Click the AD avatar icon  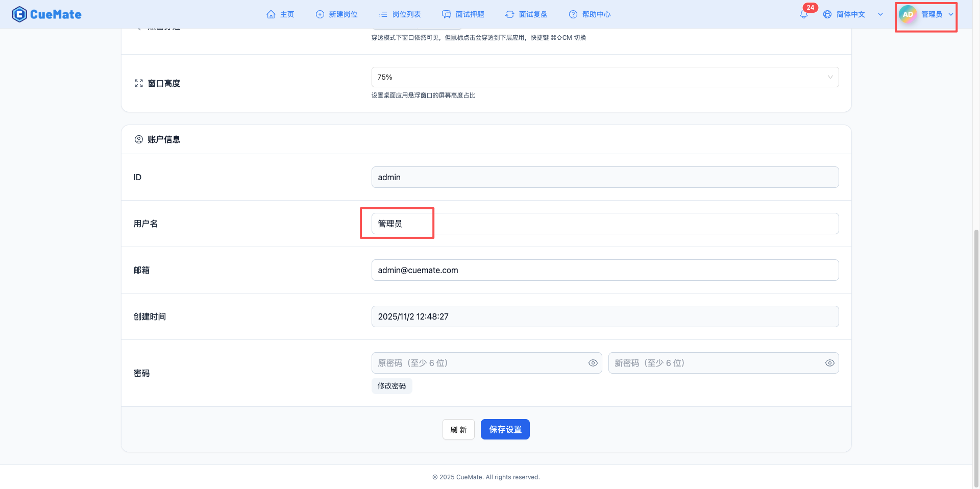pos(907,14)
